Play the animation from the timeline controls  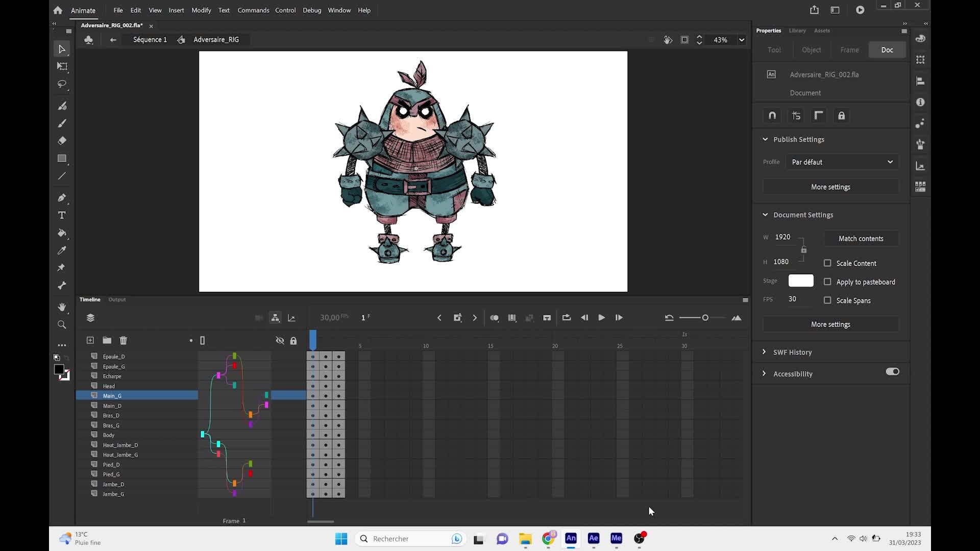[601, 317]
